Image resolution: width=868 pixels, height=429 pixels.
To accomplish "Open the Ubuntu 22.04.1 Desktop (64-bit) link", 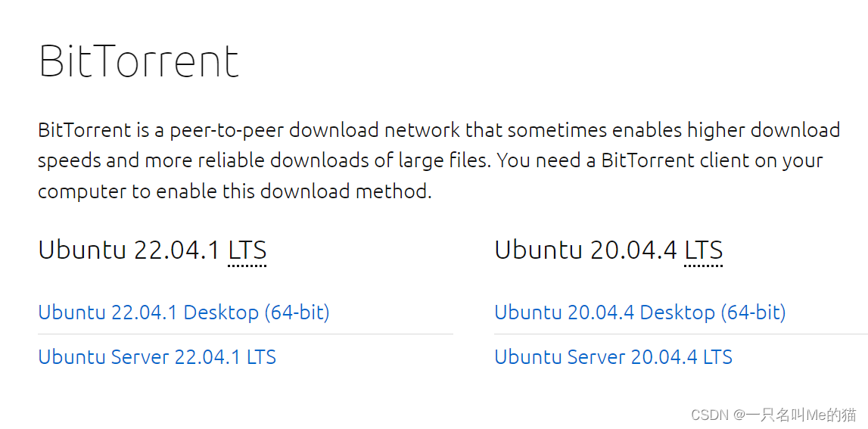I will 184,312.
